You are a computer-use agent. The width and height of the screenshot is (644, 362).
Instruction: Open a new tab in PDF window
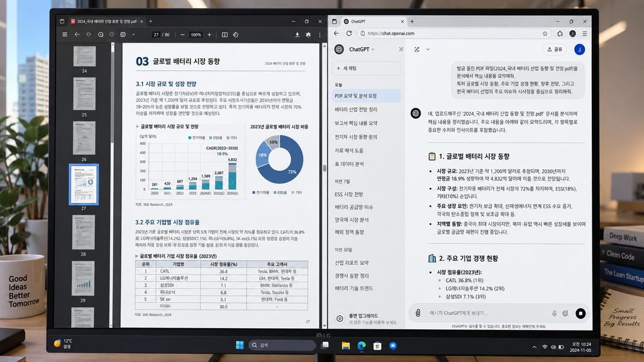click(x=150, y=21)
